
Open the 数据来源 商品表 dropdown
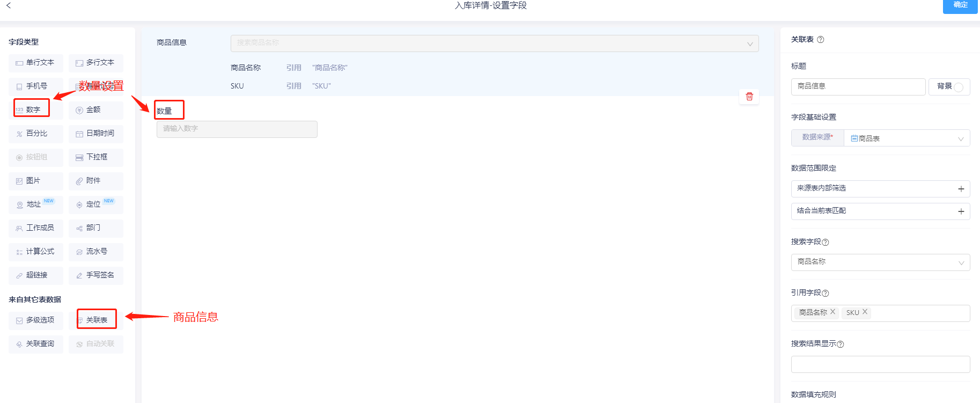(x=907, y=138)
